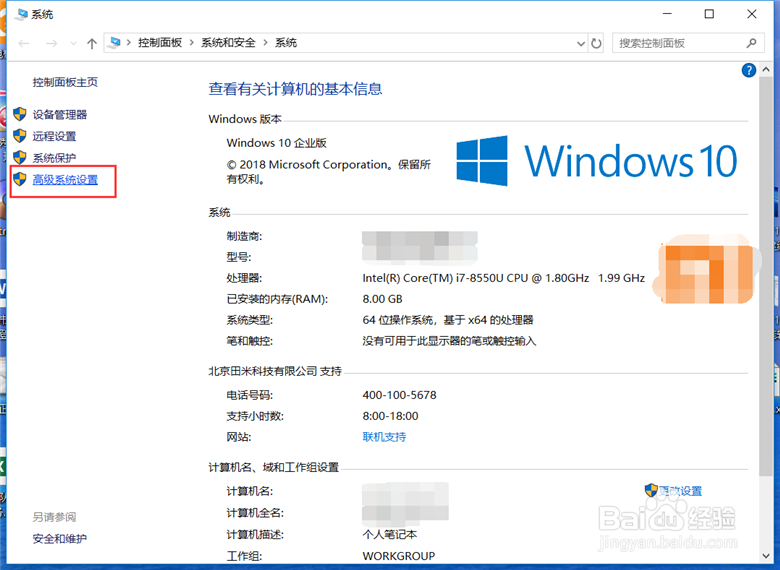Open Security and Maintenance link (安全和维护)

coord(60,539)
